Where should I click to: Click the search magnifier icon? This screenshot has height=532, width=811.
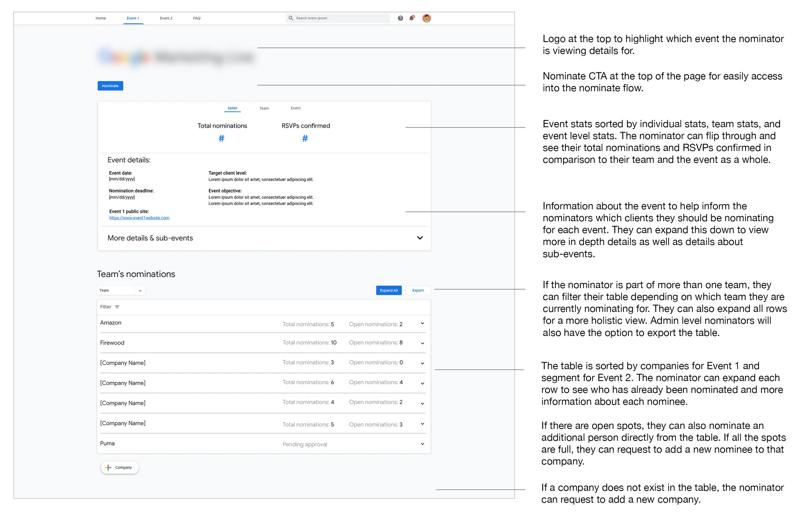pyautogui.click(x=291, y=18)
